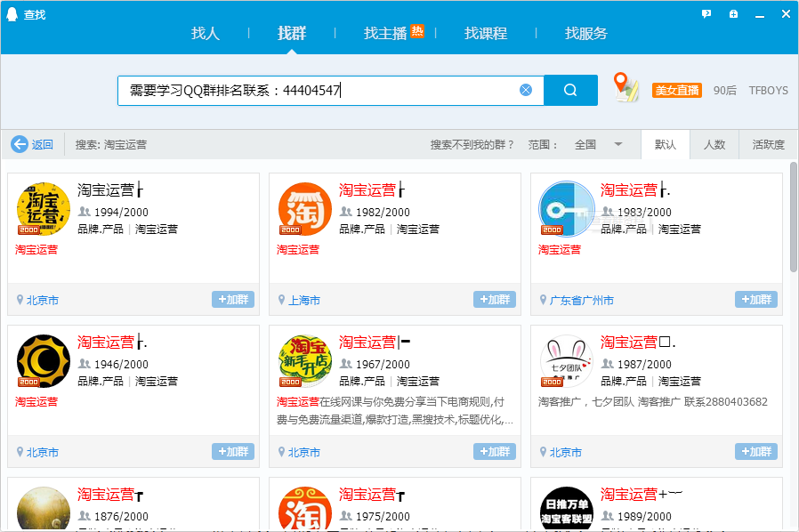799x532 pixels.
Task: Open avatar of 1975/2000 member group
Action: click(304, 509)
